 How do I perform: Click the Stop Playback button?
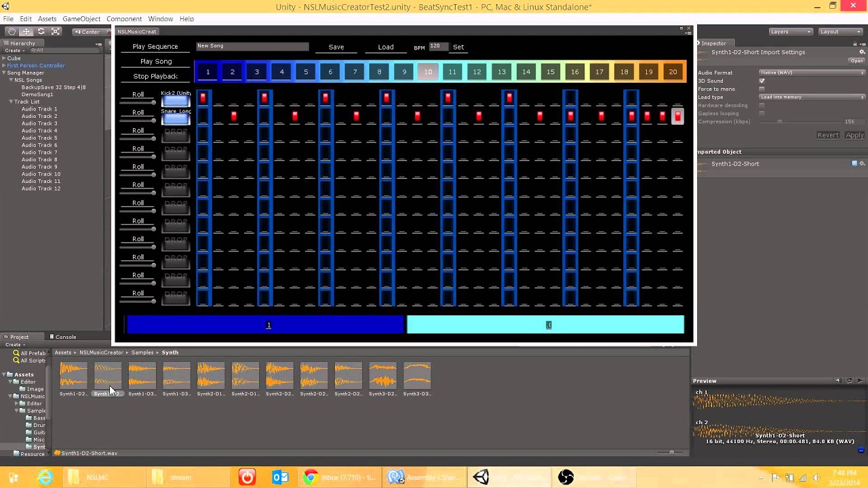[x=155, y=76]
